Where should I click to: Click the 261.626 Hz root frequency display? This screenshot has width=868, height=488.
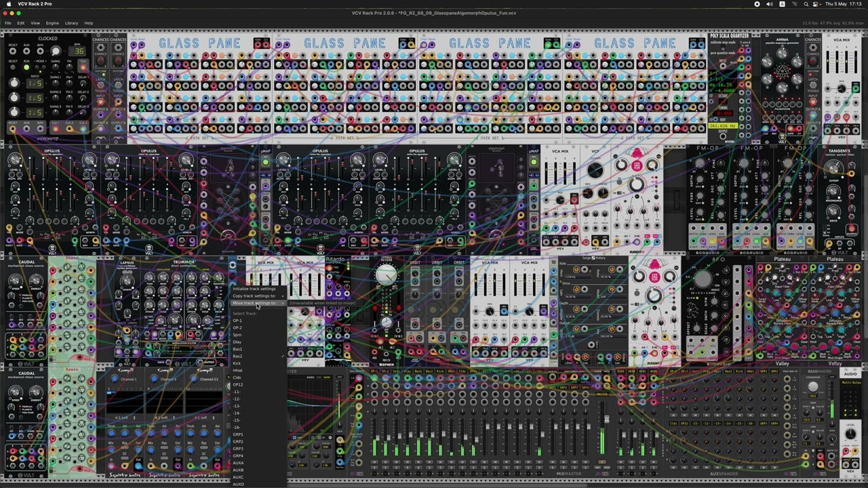click(x=723, y=126)
